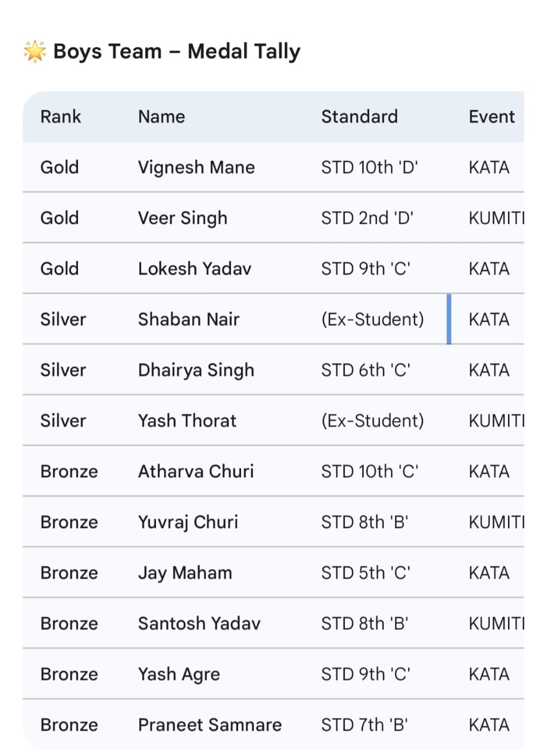
Task: Click the Yash Agre name cell
Action: point(178,674)
